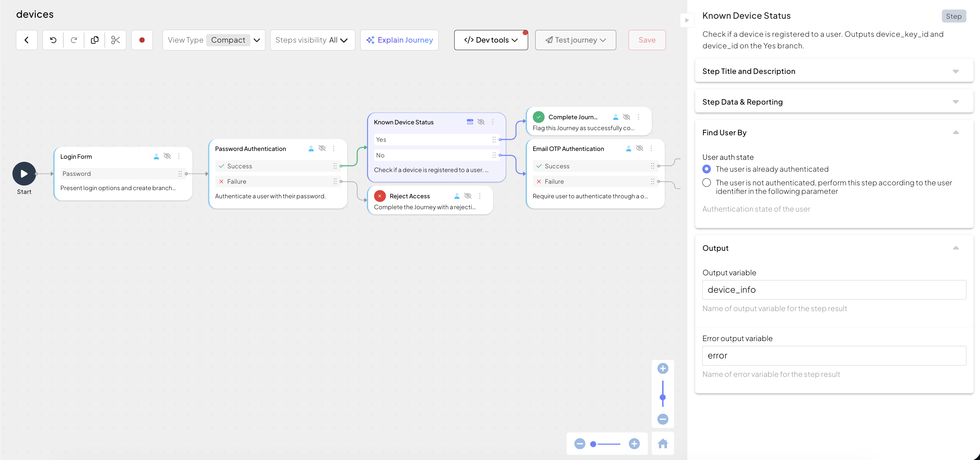Click the scissors cut icon
980x460 pixels.
(115, 40)
